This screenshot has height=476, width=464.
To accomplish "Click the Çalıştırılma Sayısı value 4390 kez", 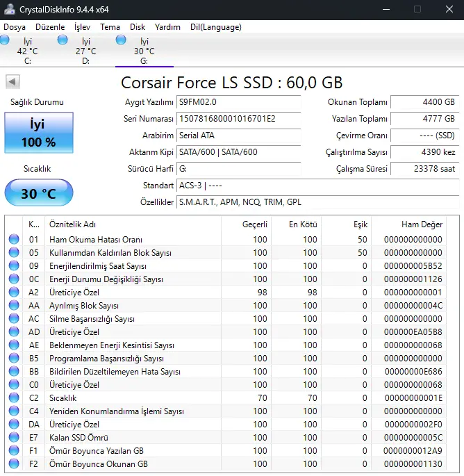I will [424, 152].
